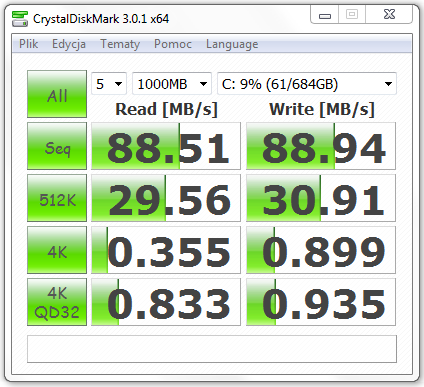The width and height of the screenshot is (424, 387).
Task: Click the 4K QD32 read result 0.833
Action: [166, 302]
